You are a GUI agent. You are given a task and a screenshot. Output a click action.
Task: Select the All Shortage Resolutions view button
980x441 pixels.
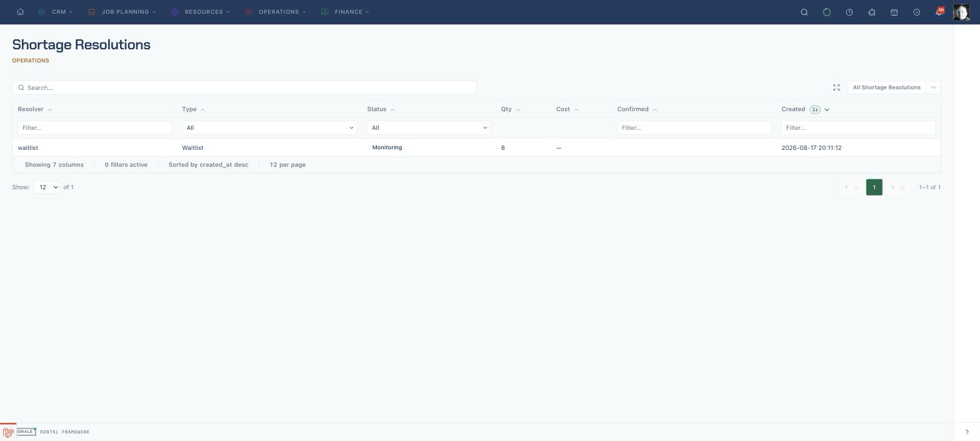point(887,87)
